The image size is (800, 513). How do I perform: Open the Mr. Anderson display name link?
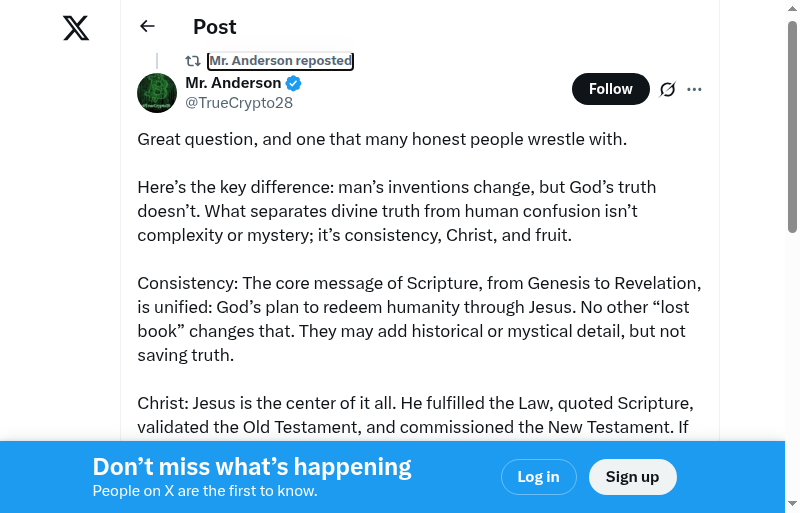(233, 83)
